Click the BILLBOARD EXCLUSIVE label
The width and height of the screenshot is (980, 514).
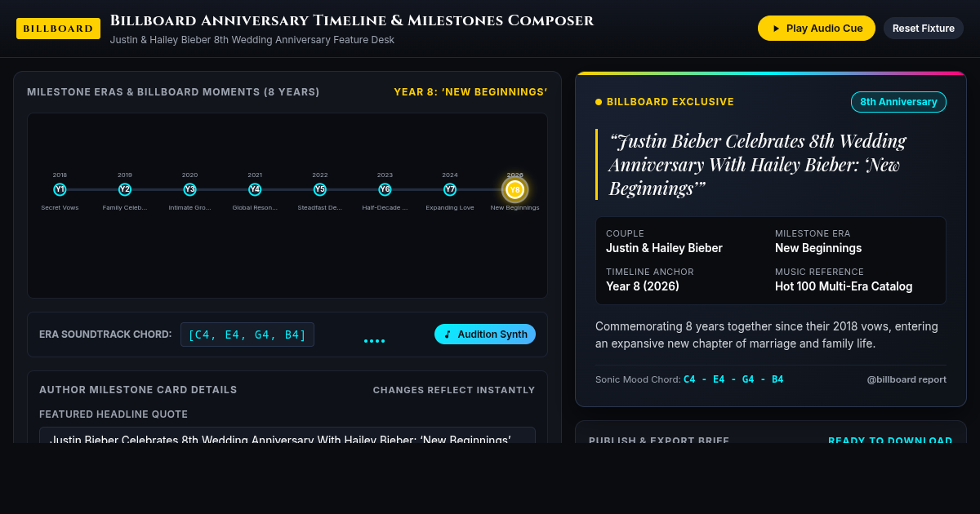tap(670, 102)
